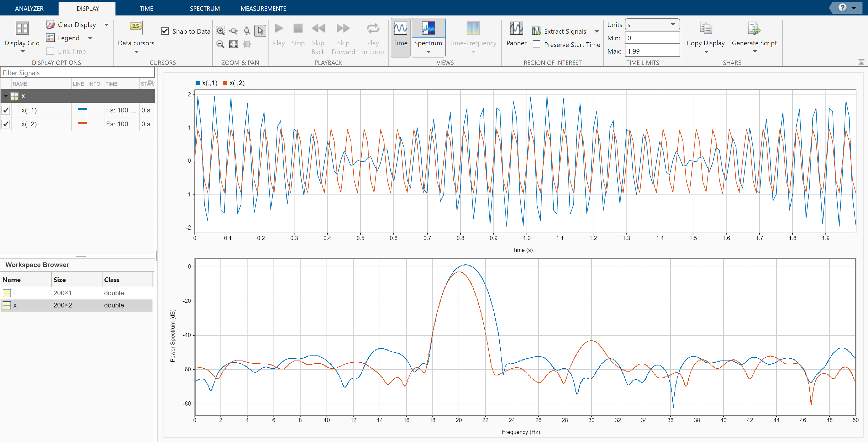The width and height of the screenshot is (868, 442).
Task: Click the Data cursors icon
Action: click(x=136, y=27)
